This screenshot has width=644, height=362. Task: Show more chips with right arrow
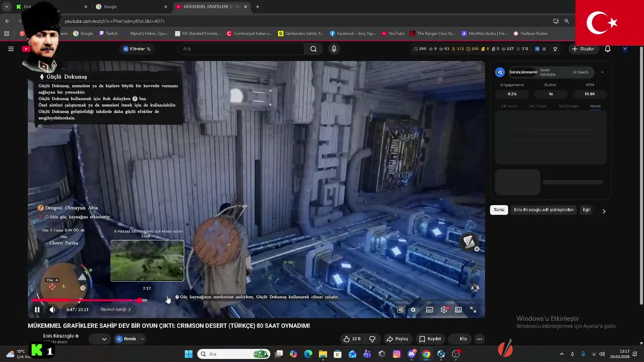tap(604, 211)
